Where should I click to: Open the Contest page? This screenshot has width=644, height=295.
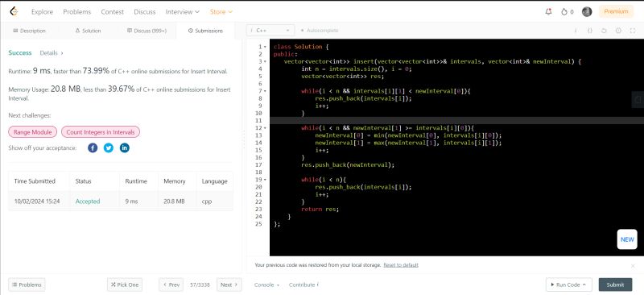[112, 12]
